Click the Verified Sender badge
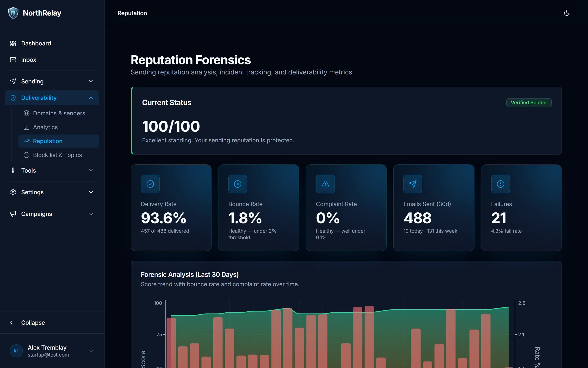This screenshot has width=588, height=368. [x=529, y=102]
